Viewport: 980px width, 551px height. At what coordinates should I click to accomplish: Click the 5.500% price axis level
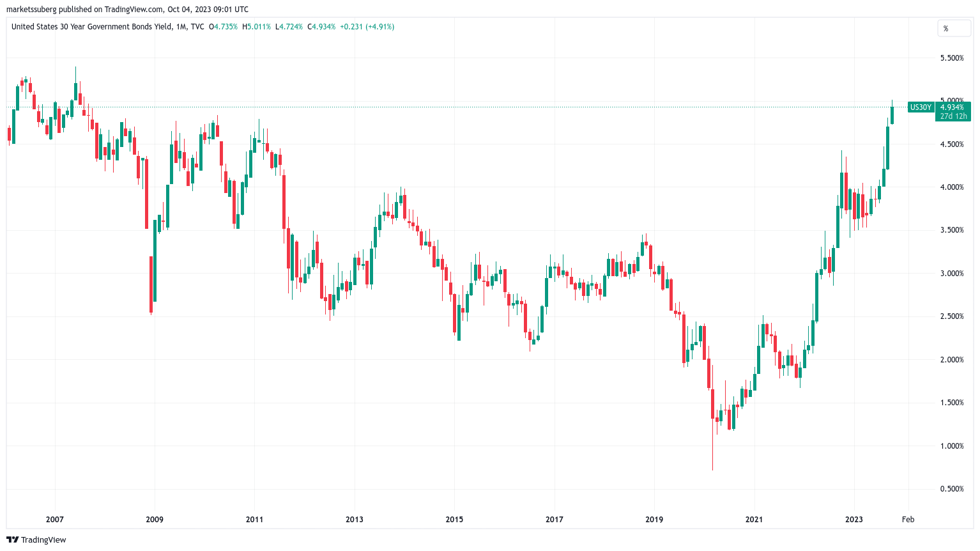click(x=952, y=58)
